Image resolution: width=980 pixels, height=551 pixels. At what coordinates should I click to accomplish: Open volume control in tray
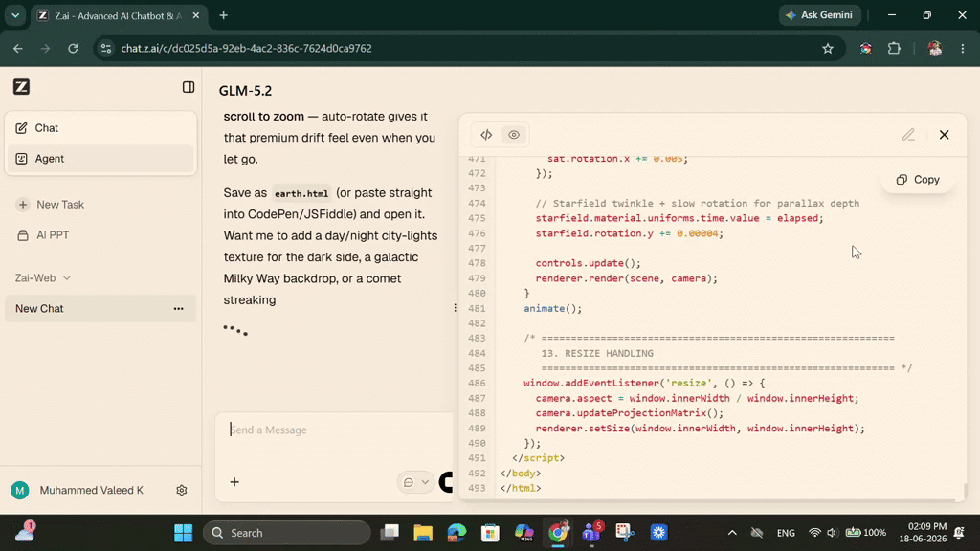click(832, 533)
